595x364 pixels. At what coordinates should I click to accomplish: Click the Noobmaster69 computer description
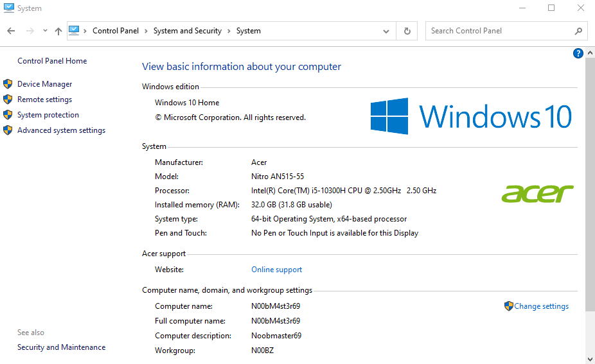point(276,336)
